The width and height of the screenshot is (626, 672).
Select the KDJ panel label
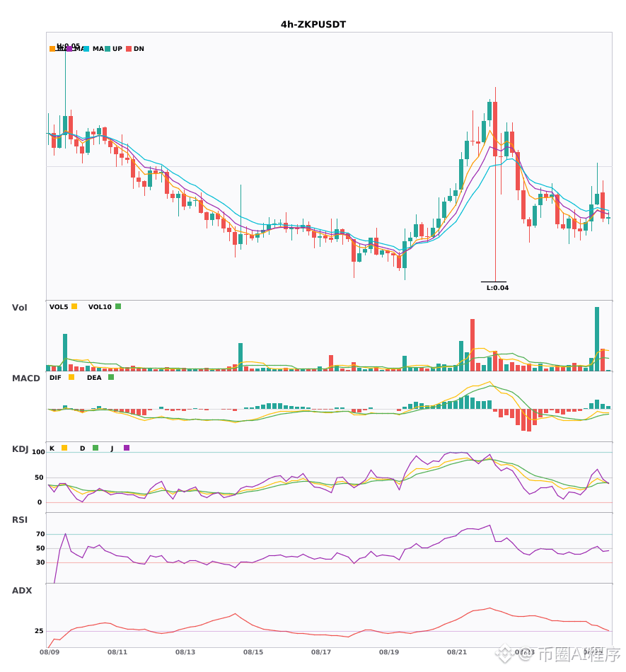tap(20, 449)
